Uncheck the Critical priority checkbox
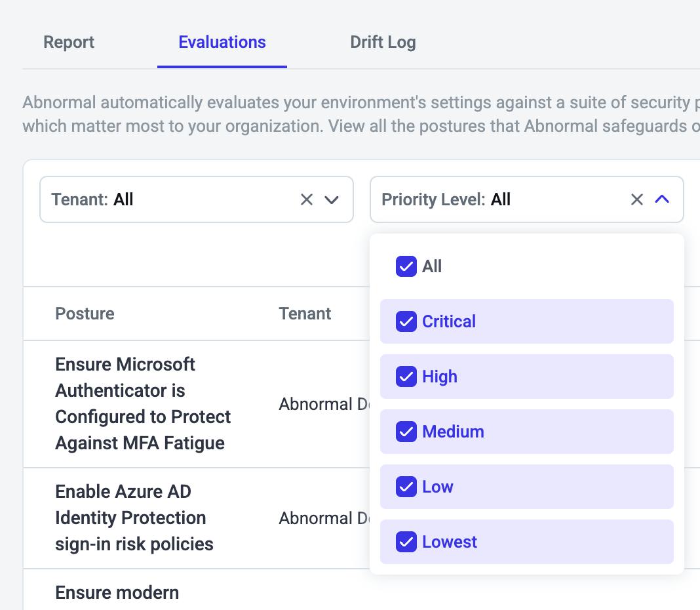This screenshot has height=610, width=700. (406, 321)
